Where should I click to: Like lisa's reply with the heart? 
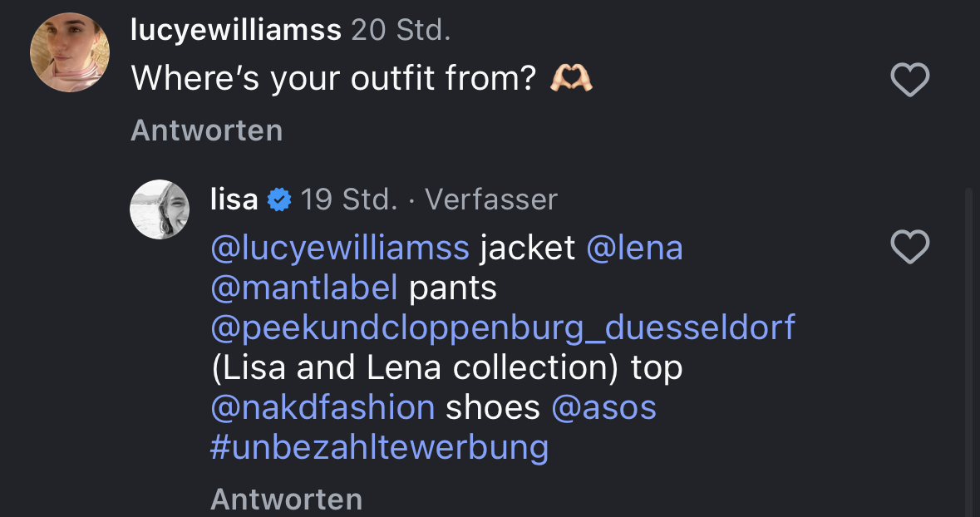point(909,247)
